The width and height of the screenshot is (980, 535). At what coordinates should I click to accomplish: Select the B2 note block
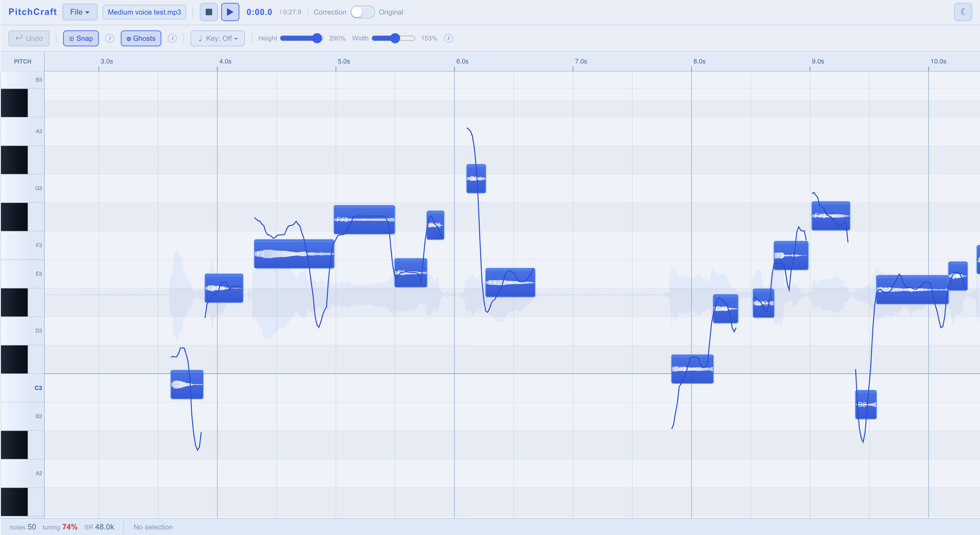(866, 404)
